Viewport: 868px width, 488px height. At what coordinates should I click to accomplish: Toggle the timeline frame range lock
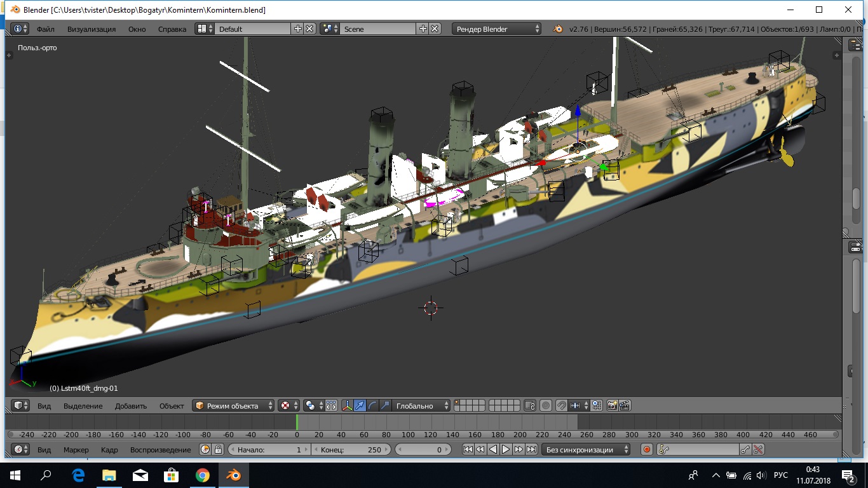218,449
